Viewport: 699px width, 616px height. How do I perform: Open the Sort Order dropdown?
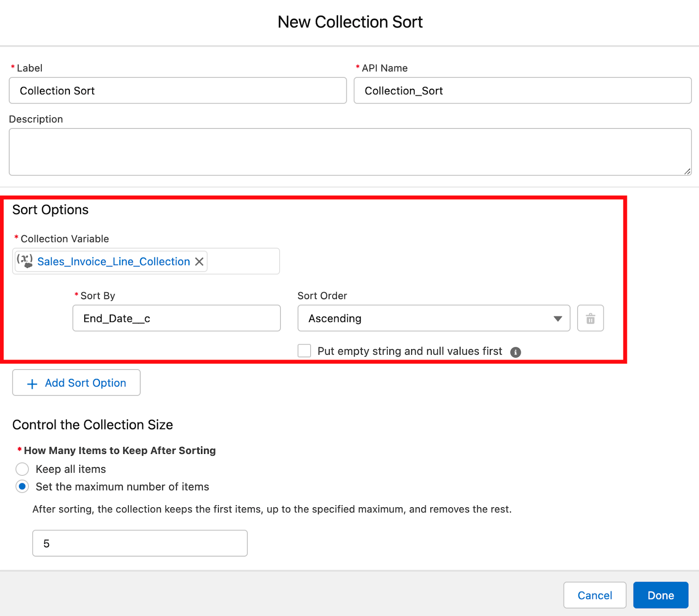(557, 318)
